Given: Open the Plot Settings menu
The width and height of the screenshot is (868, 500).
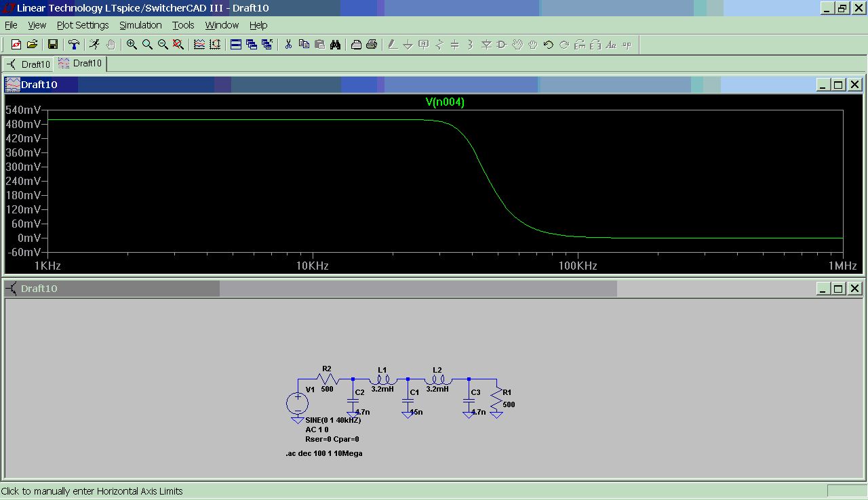Looking at the screenshot, I should point(83,25).
